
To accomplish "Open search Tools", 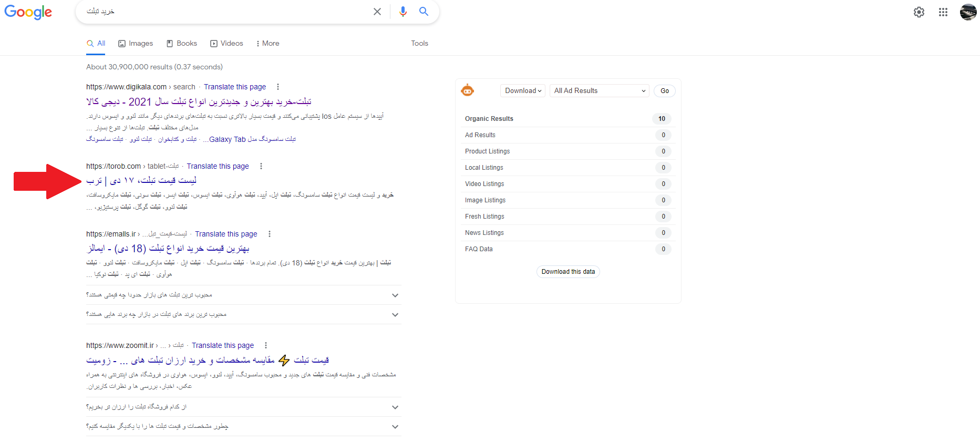I will pos(419,44).
